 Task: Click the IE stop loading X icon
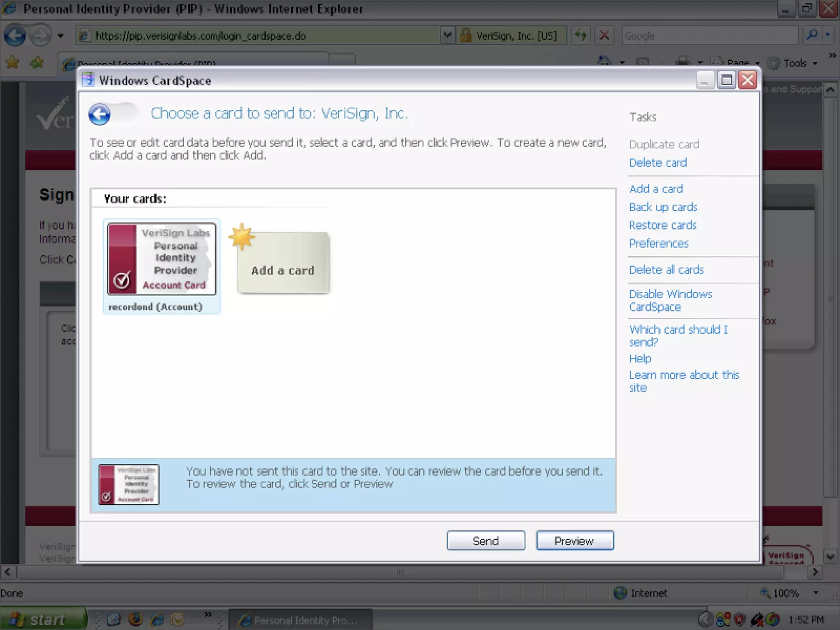coord(604,35)
